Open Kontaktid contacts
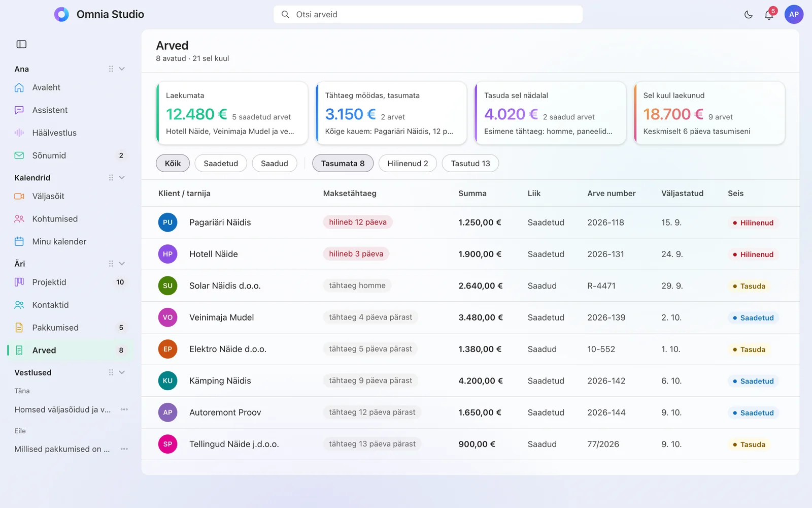The height and width of the screenshot is (508, 812). 71,305
